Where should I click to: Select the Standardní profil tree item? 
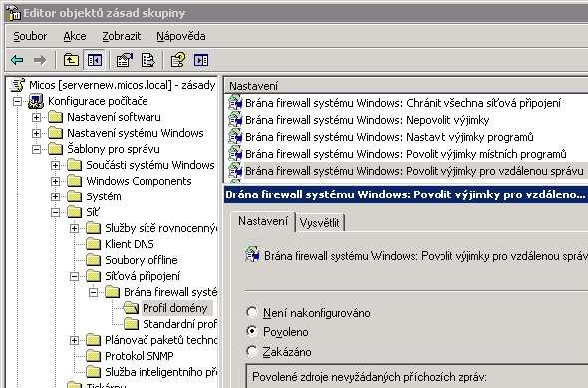click(x=179, y=324)
